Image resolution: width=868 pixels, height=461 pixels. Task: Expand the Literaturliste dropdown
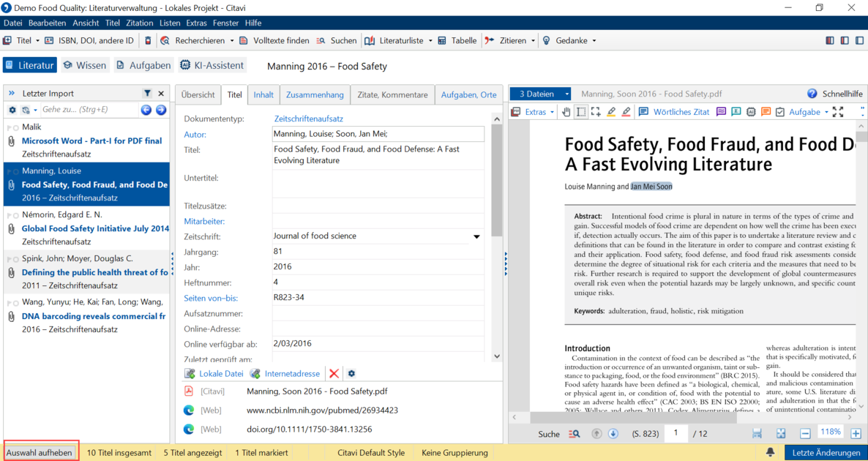pyautogui.click(x=430, y=40)
